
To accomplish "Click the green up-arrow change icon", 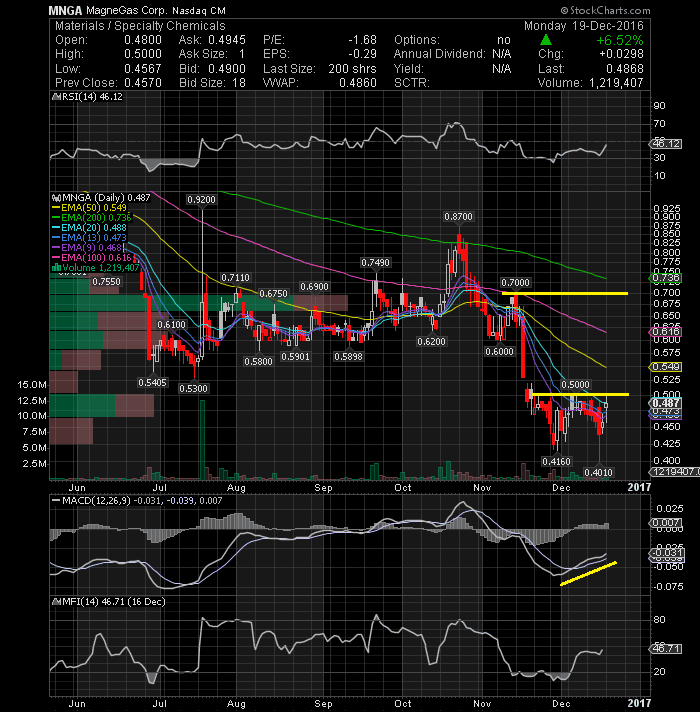I will pos(546,40).
